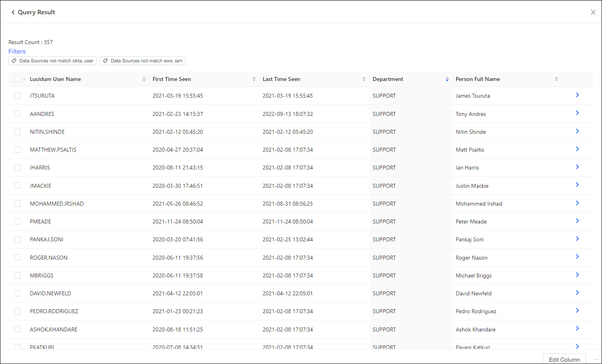Click the 2021-11-24 08:50:04 first seen cell
Image resolution: width=602 pixels, height=364 pixels.
click(x=178, y=221)
